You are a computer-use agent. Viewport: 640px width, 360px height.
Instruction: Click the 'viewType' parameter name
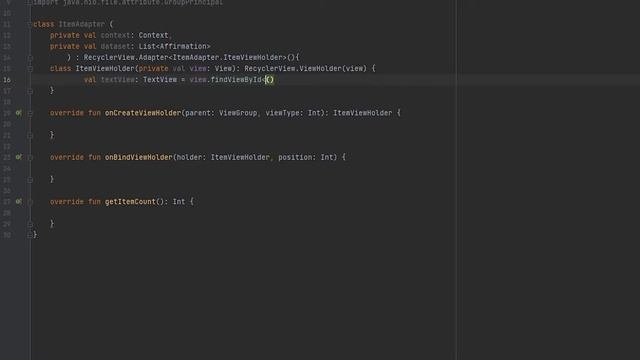282,113
